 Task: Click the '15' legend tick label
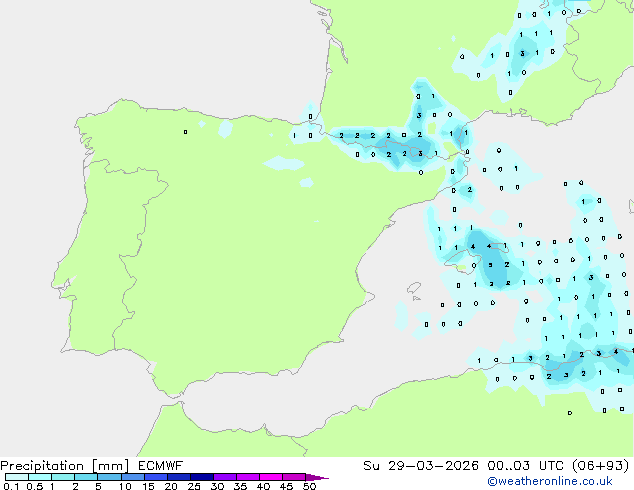pyautogui.click(x=148, y=486)
